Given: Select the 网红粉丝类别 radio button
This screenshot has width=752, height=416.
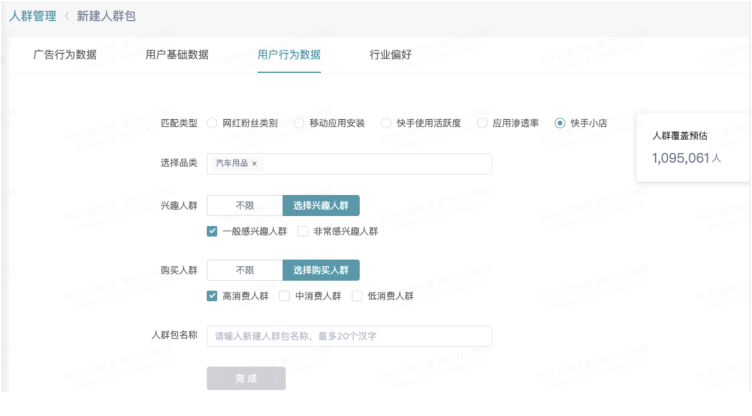Looking at the screenshot, I should click(x=213, y=123).
